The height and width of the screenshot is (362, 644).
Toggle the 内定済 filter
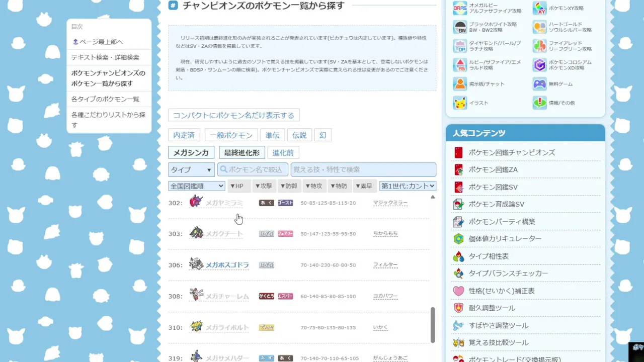click(x=184, y=135)
